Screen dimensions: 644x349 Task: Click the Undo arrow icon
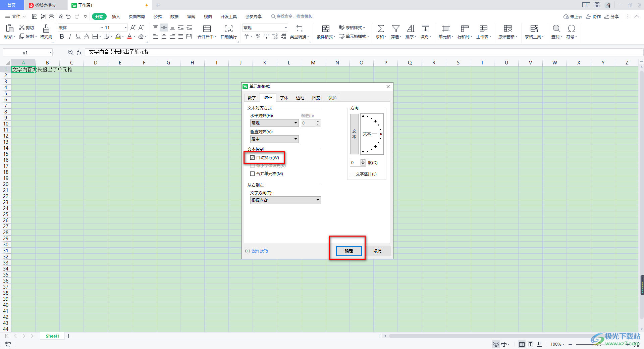point(68,16)
